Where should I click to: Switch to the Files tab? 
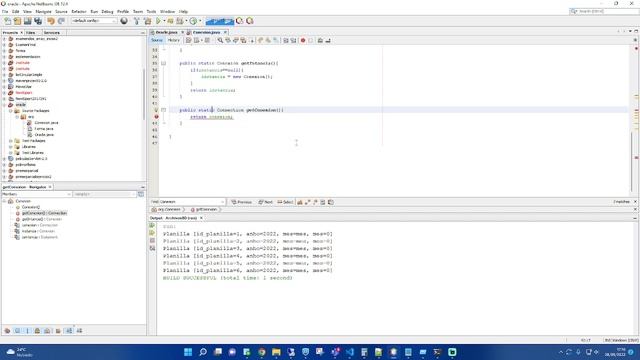point(30,32)
